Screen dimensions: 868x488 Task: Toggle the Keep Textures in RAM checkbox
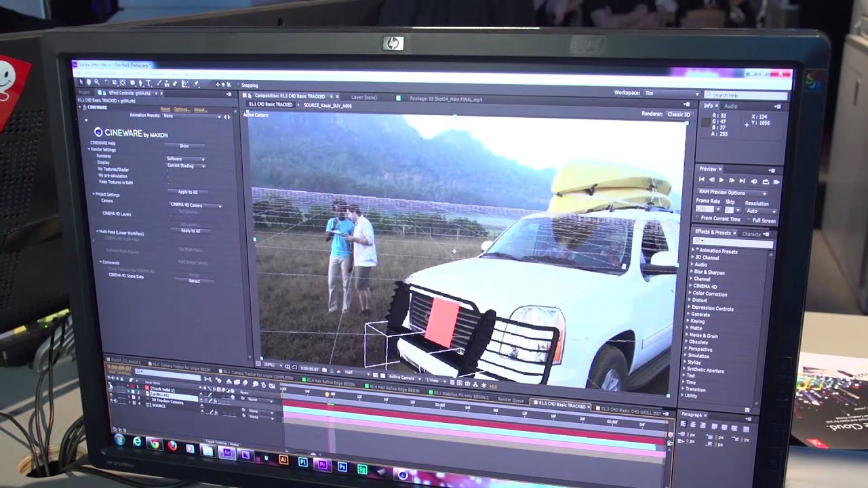[169, 184]
